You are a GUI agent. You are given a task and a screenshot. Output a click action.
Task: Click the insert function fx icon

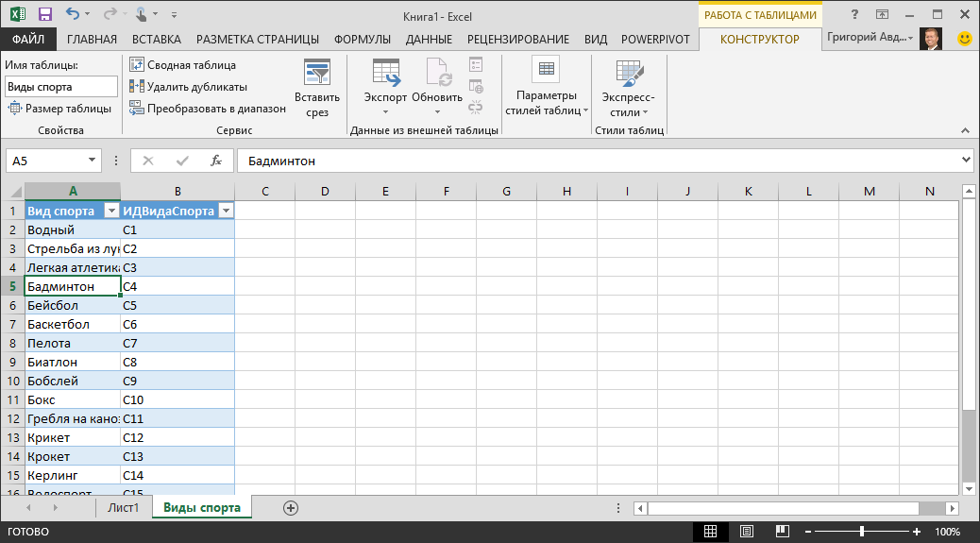215,161
